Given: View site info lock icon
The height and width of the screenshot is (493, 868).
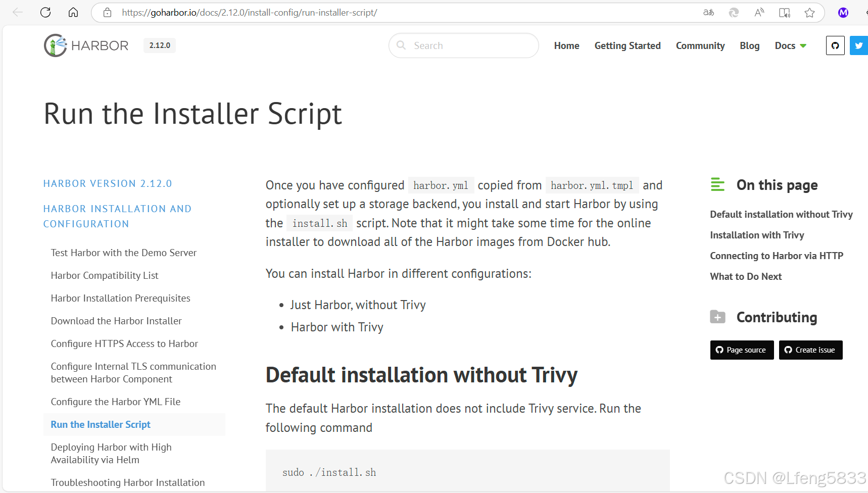Looking at the screenshot, I should [x=107, y=13].
